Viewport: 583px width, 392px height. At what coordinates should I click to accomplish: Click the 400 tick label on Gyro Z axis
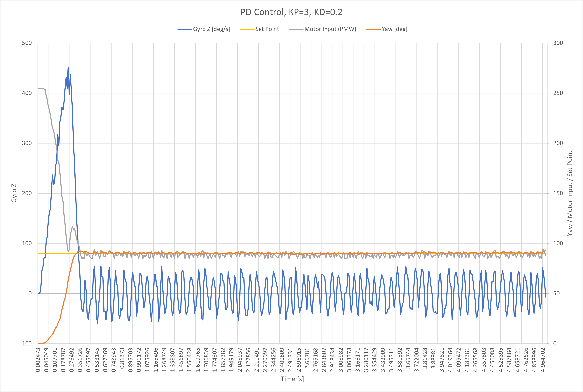coord(27,93)
